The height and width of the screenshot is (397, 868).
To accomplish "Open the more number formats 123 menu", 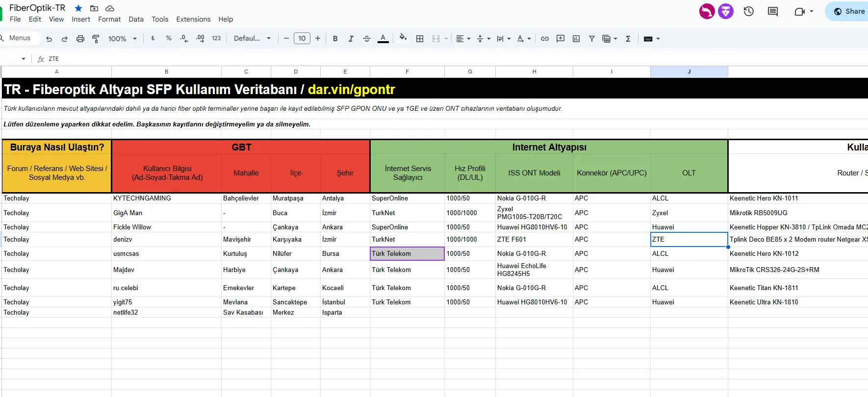I will [x=216, y=38].
